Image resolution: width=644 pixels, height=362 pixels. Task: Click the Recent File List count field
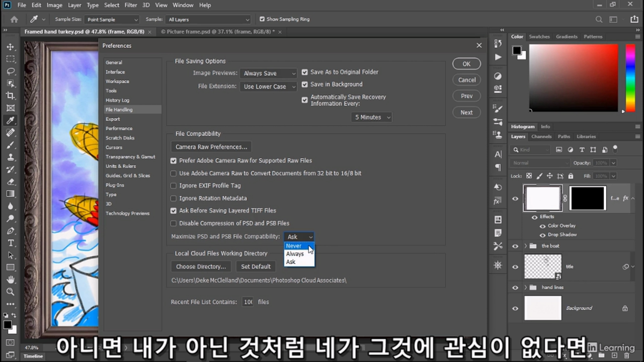[248, 302]
